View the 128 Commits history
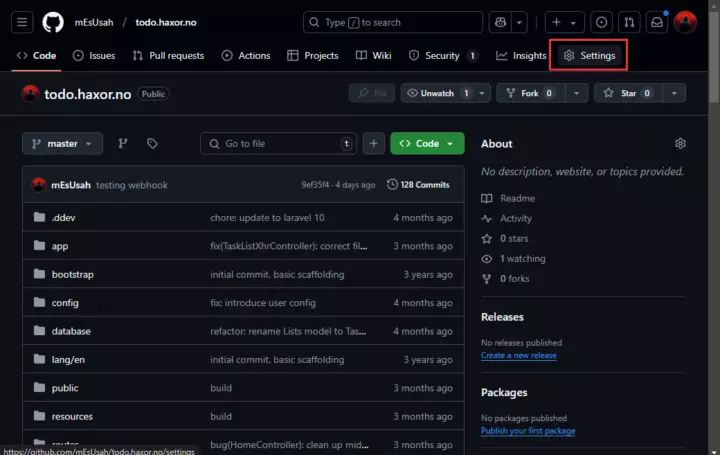Screen dimensions: 720x455 pyautogui.click(x=418, y=185)
